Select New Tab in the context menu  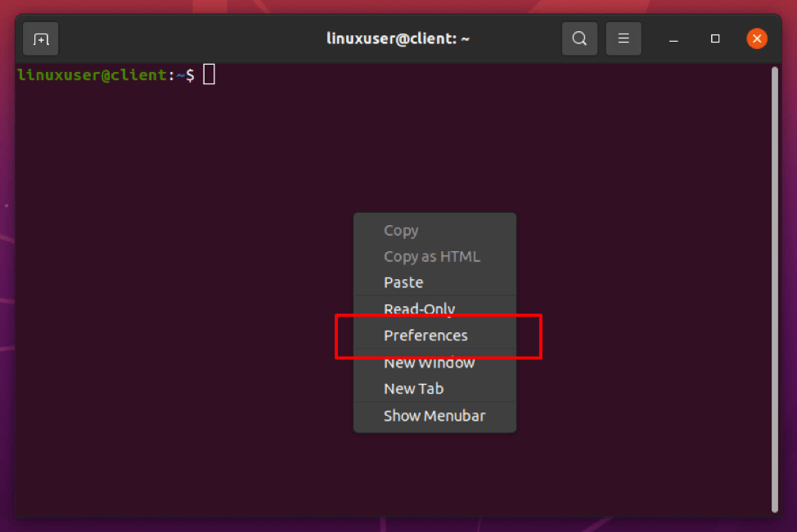413,389
